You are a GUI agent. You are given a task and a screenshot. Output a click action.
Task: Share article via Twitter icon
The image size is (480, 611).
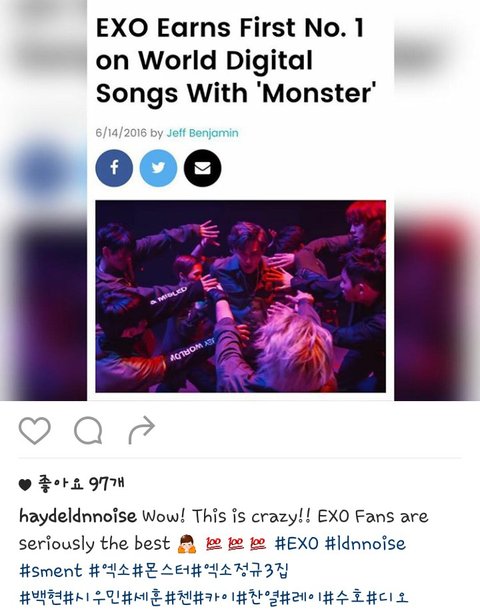click(x=158, y=168)
